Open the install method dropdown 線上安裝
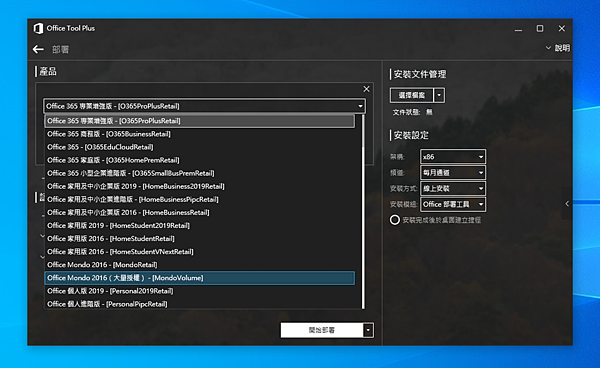The height and width of the screenshot is (368, 600). tap(453, 189)
